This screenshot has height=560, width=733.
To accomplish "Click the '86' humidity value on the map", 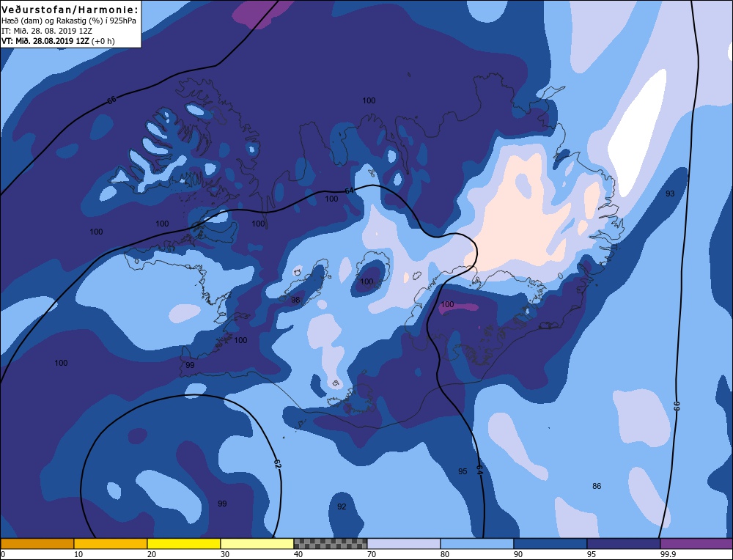I will (597, 486).
